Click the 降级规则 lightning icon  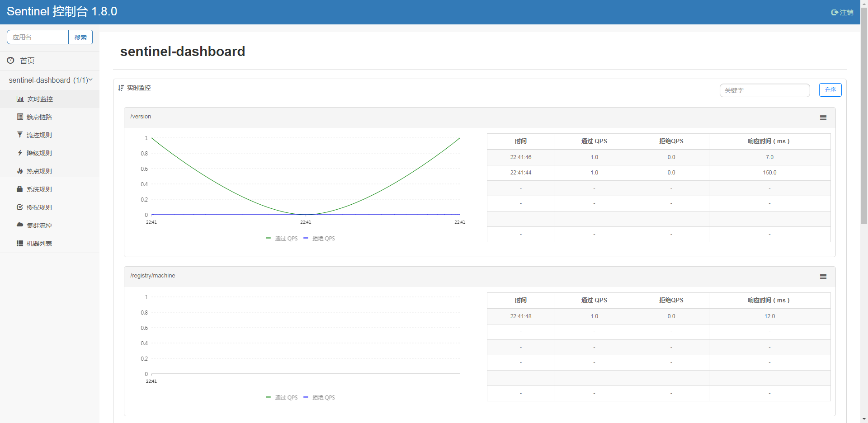pos(20,153)
